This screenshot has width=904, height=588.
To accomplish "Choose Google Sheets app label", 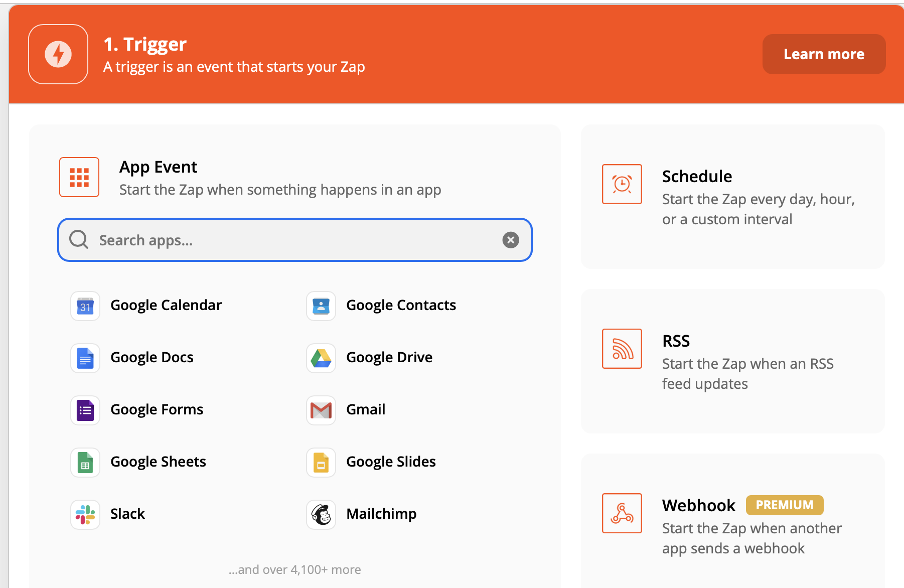I will 158,462.
